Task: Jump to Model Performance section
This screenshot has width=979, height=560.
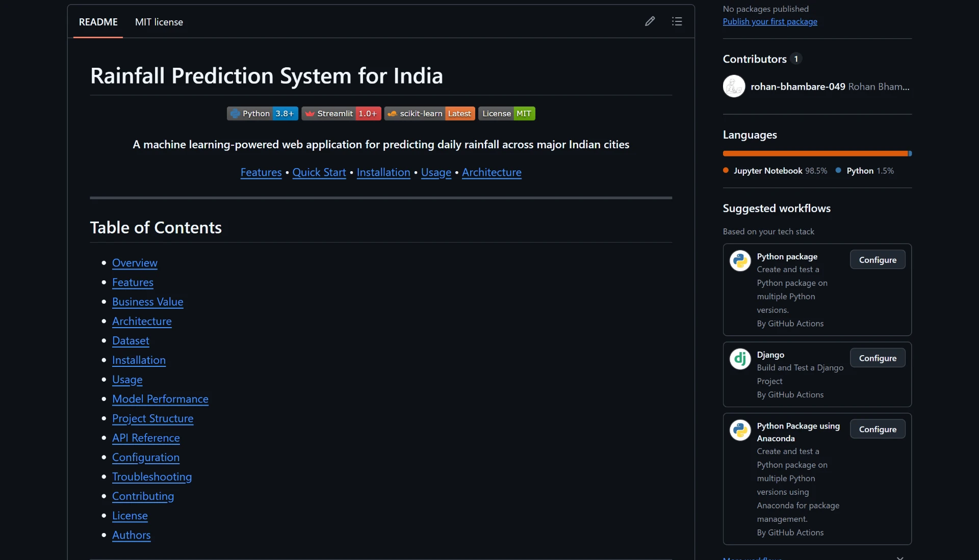Action: click(x=160, y=399)
